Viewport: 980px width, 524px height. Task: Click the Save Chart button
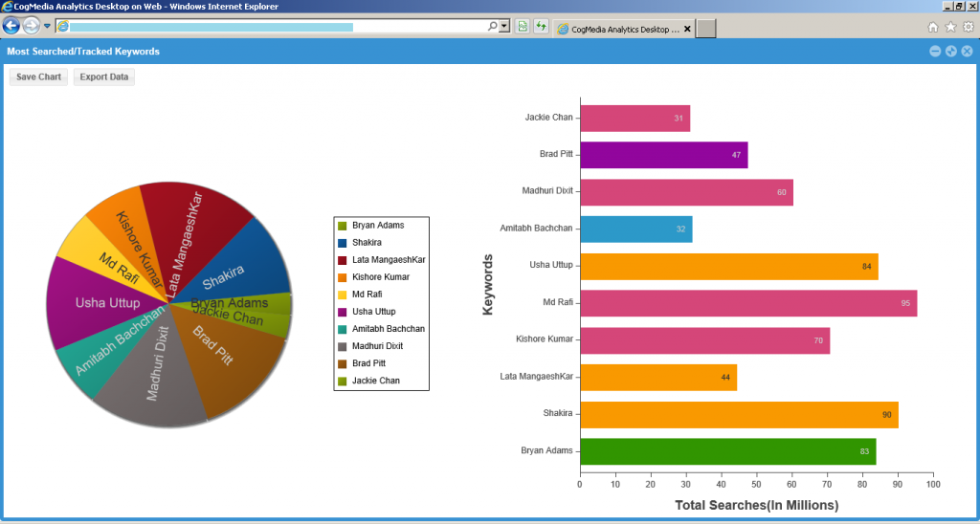38,76
